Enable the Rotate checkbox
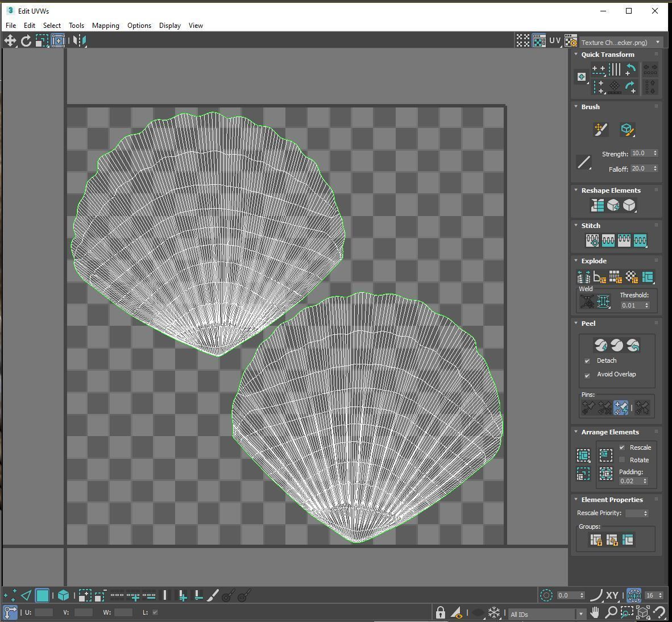Image resolution: width=672 pixels, height=622 pixels. pyautogui.click(x=622, y=460)
